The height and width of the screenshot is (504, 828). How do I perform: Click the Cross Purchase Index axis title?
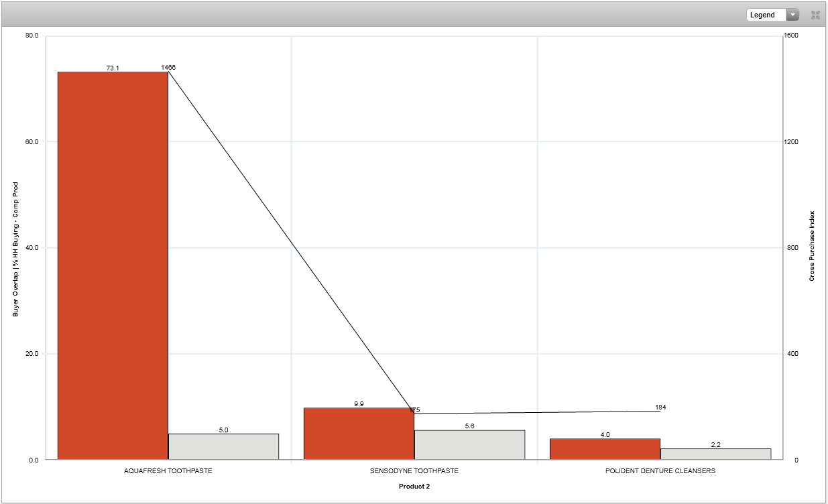[812, 246]
